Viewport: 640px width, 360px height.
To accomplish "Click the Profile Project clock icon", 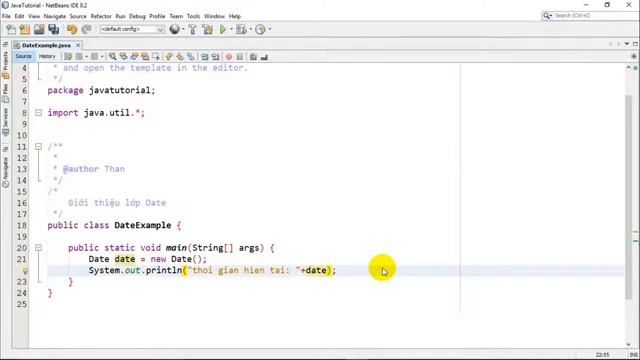I will tap(260, 29).
